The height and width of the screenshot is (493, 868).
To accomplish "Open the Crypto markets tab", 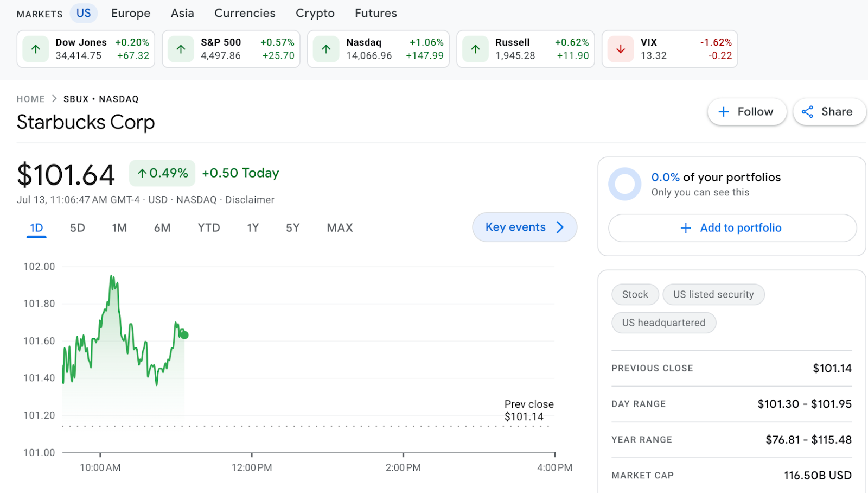I will tap(315, 13).
